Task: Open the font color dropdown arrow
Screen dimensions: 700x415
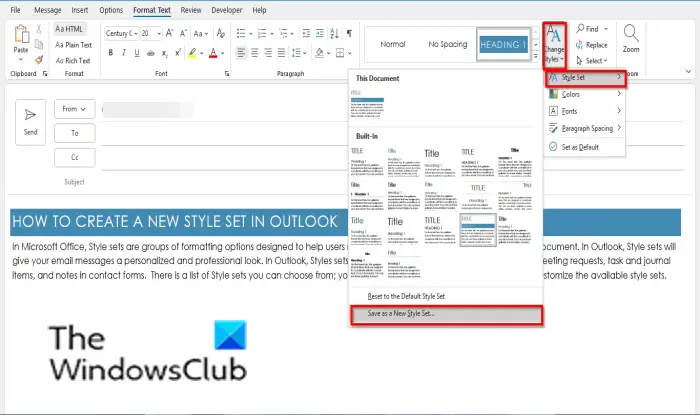Action: (222, 53)
